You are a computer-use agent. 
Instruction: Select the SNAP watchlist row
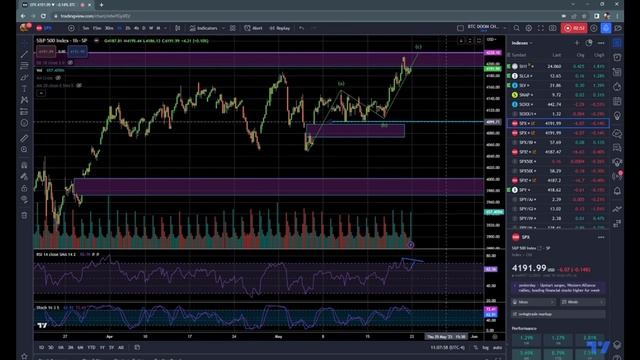pos(558,95)
